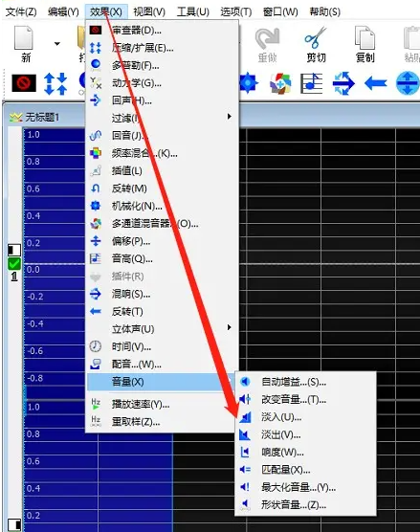Open the 选项(T) menu
The width and height of the screenshot is (420, 532).
point(235,11)
